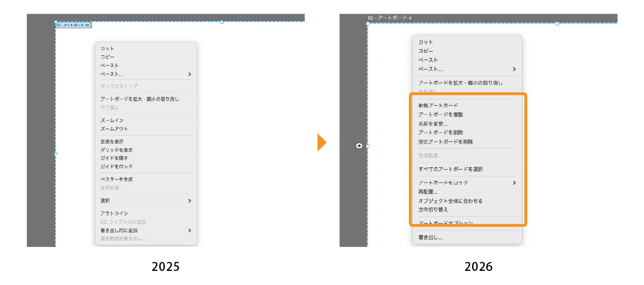
Task: Delete empty artboards via 空のアートボードを削除
Action: coord(446,142)
